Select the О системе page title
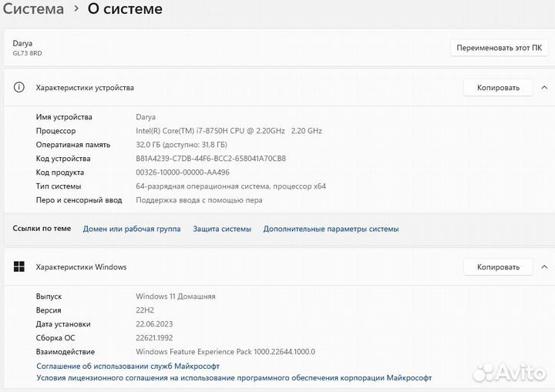555x392 pixels. 125,9
